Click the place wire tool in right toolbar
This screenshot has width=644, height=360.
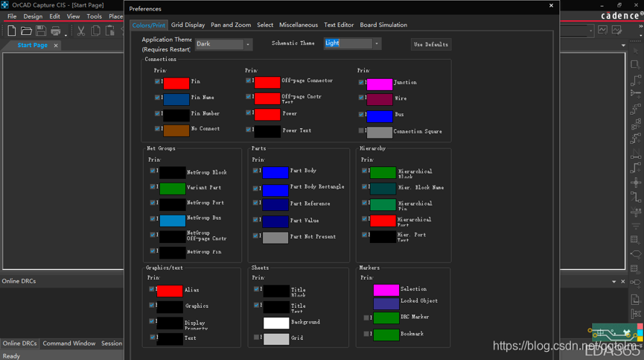[x=635, y=80]
